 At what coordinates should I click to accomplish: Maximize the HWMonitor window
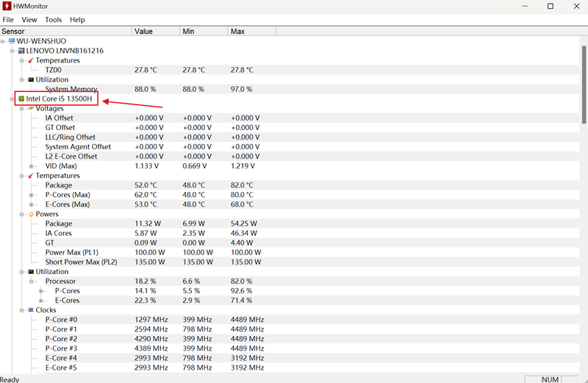coord(551,6)
